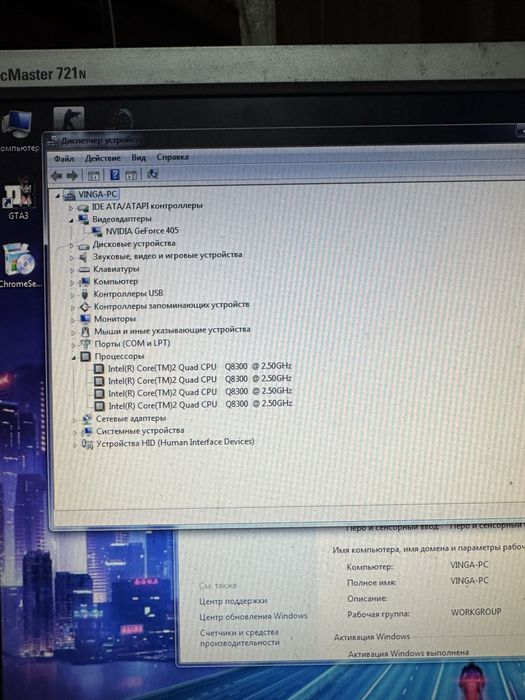
Task: Expand Системные устройства category
Action: click(x=75, y=432)
